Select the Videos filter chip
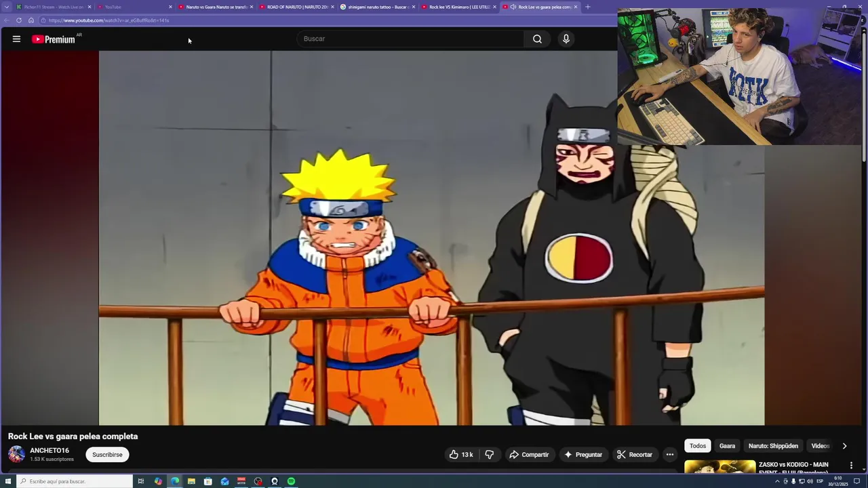This screenshot has width=868, height=488. tap(821, 446)
